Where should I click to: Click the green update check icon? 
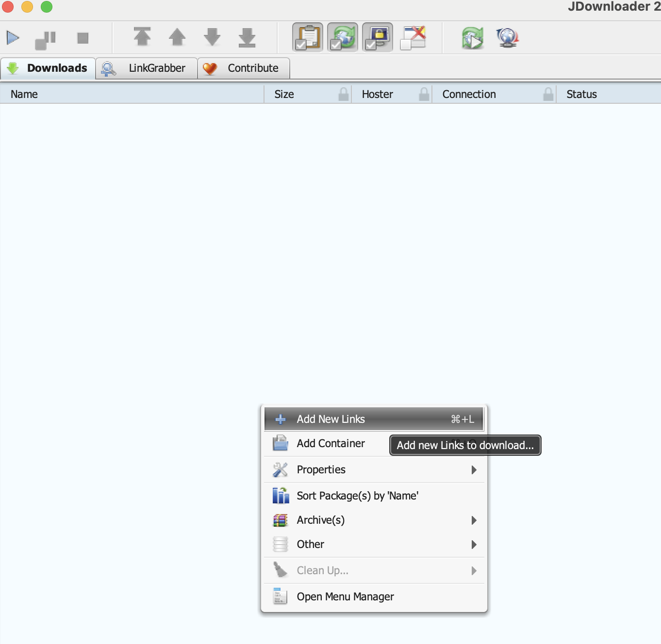pyautogui.click(x=473, y=38)
